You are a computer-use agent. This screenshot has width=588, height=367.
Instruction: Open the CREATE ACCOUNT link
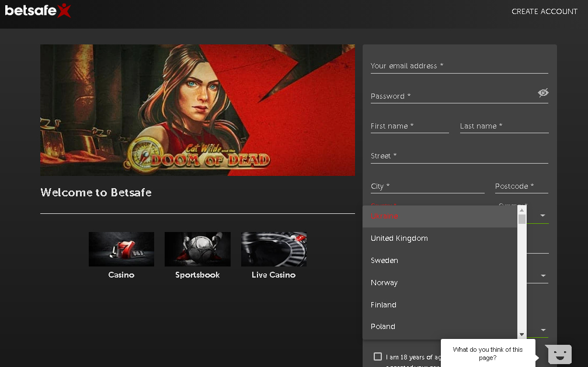pyautogui.click(x=545, y=12)
